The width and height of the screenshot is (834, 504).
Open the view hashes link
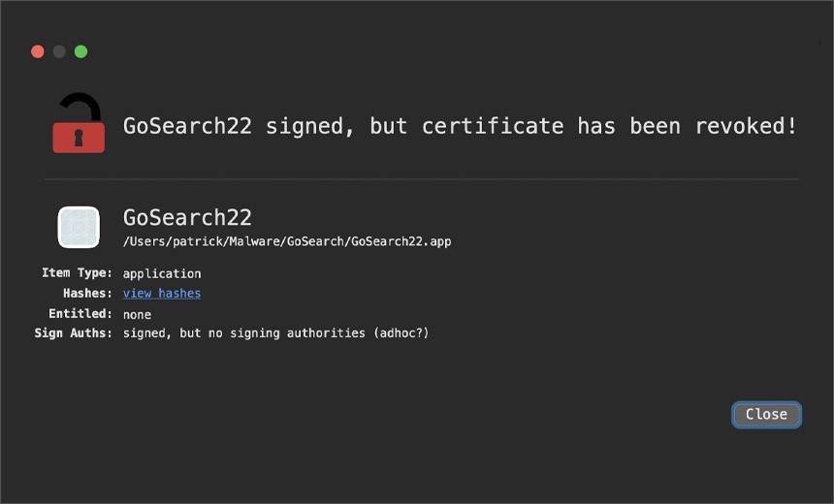162,294
